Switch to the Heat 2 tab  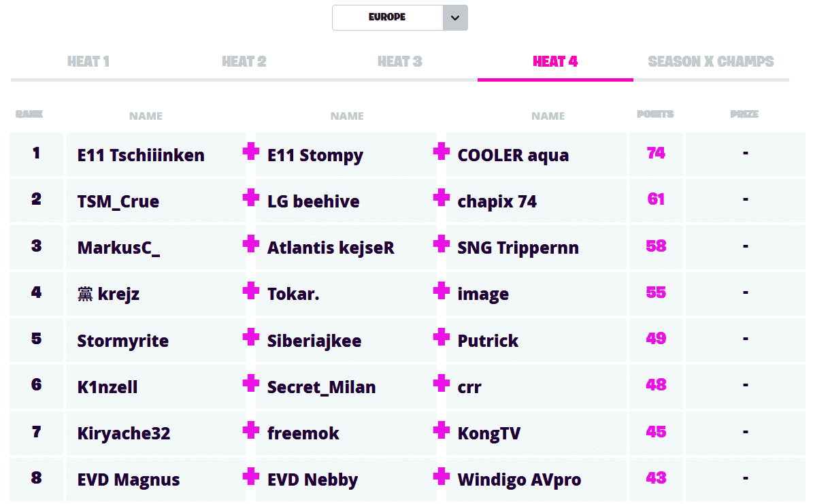coord(244,62)
